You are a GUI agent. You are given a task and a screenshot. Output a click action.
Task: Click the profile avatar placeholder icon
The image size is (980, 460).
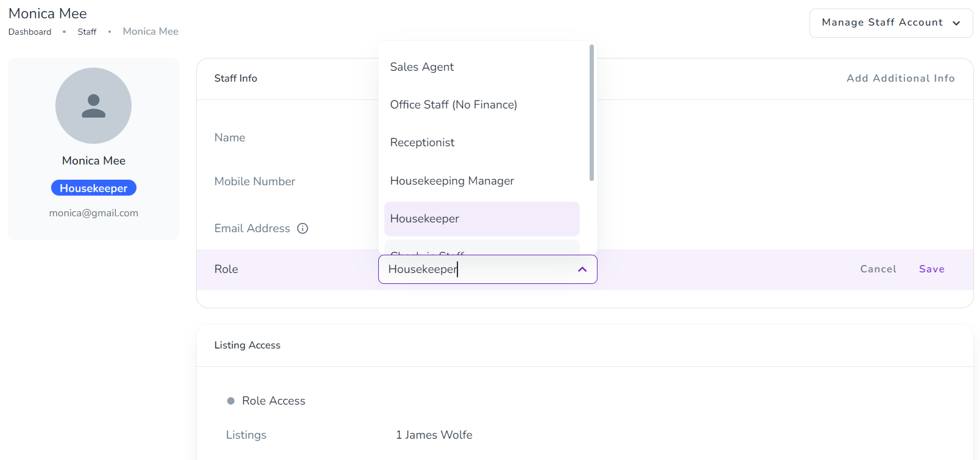93,106
